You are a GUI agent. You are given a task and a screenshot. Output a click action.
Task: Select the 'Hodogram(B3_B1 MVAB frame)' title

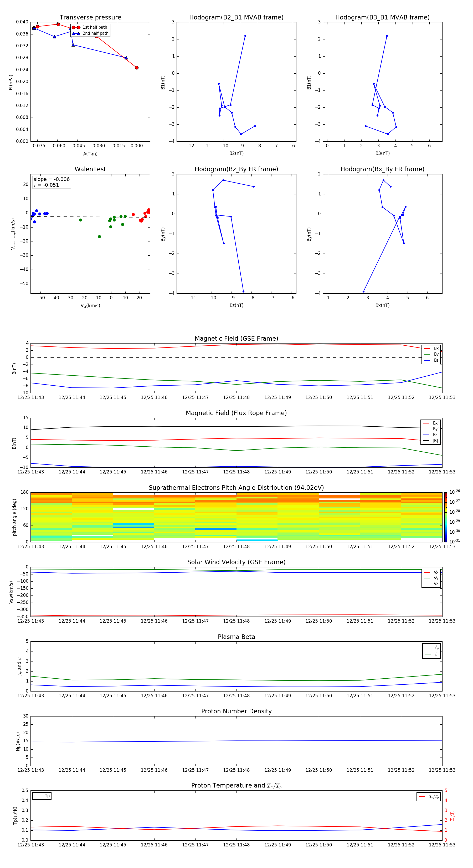382,17
